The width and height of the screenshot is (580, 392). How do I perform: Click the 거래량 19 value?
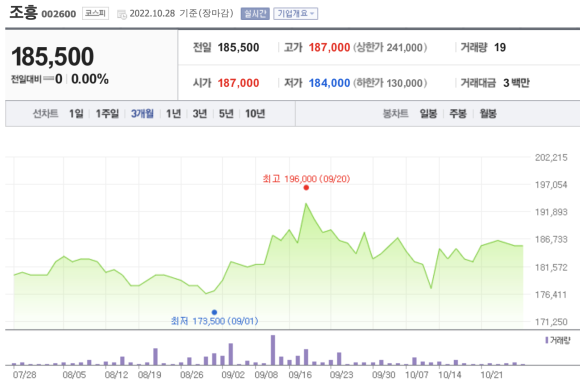pyautogui.click(x=500, y=48)
